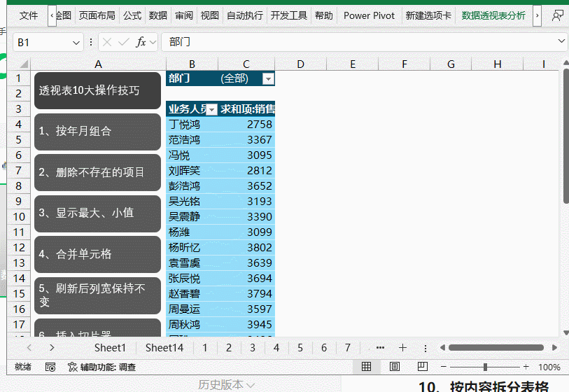Image resolution: width=569 pixels, height=392 pixels.
Task: Switch to Page Break Preview view
Action: click(422, 367)
